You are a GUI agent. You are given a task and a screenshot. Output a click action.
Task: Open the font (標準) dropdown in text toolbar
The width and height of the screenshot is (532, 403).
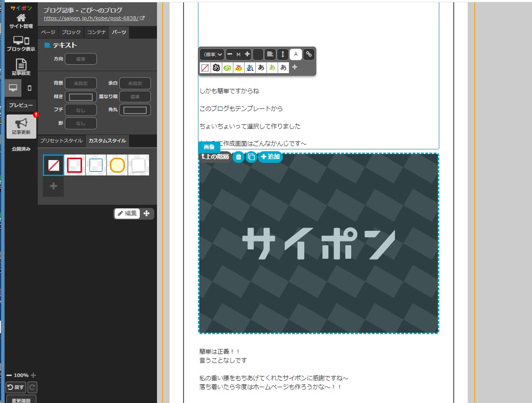212,54
